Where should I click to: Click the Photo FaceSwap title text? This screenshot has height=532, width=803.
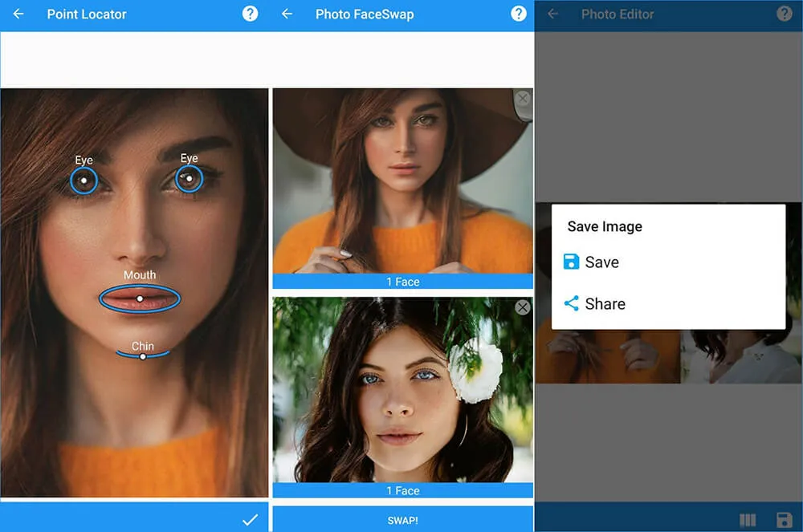pos(365,14)
